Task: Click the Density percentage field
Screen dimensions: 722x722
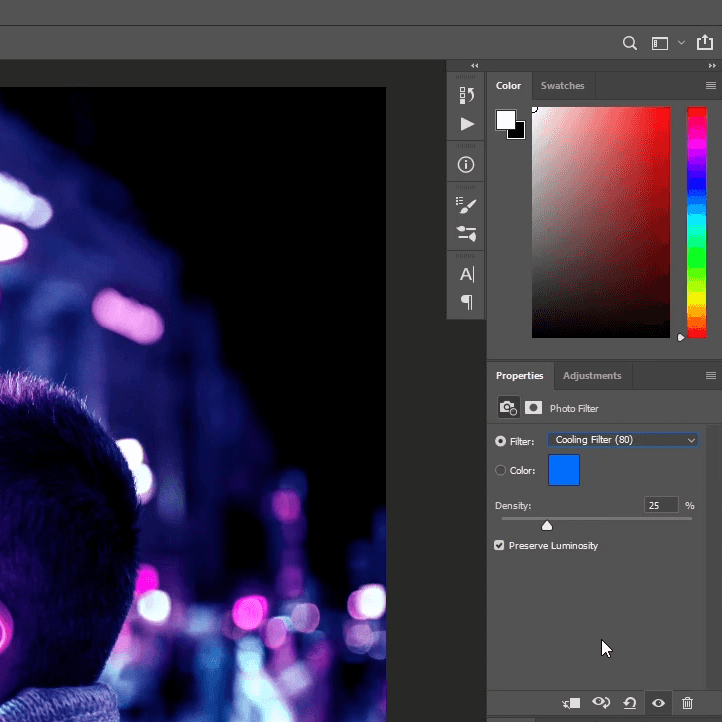Action: pyautogui.click(x=661, y=505)
